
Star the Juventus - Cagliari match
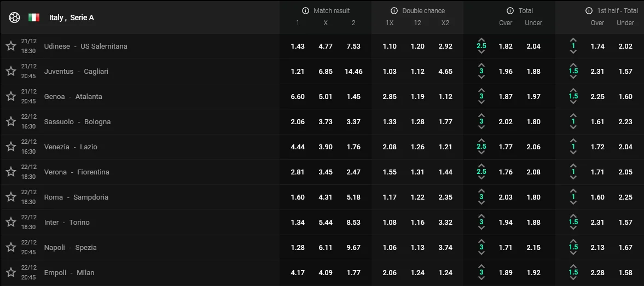pos(10,71)
